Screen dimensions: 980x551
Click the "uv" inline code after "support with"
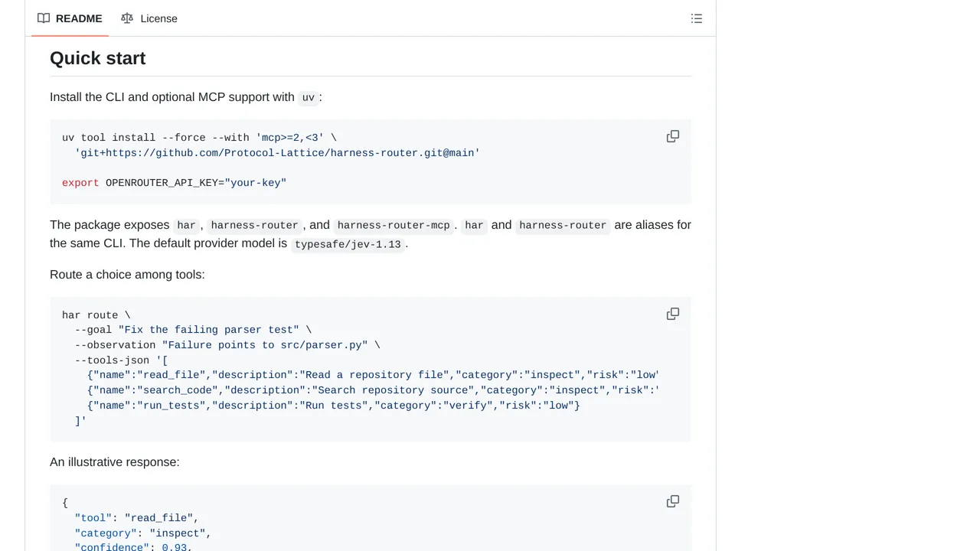coord(309,98)
